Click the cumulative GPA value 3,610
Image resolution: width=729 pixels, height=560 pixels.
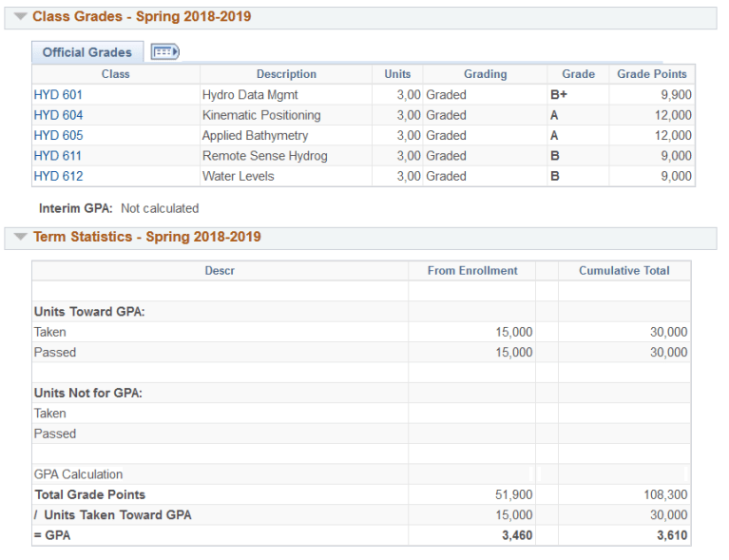pos(670,535)
